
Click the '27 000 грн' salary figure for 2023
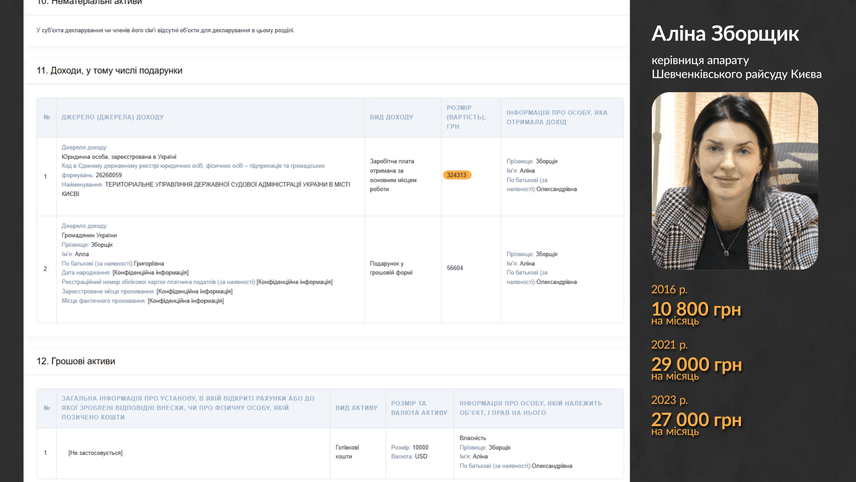pyautogui.click(x=696, y=419)
